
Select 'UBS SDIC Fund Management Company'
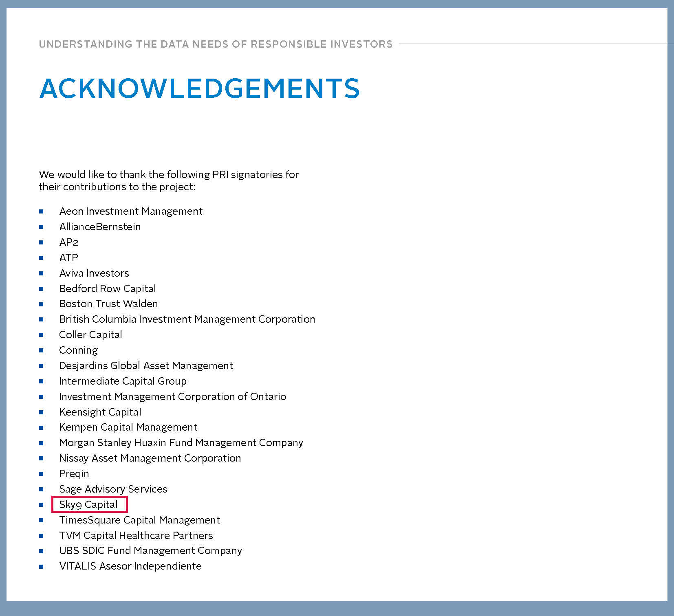151,551
